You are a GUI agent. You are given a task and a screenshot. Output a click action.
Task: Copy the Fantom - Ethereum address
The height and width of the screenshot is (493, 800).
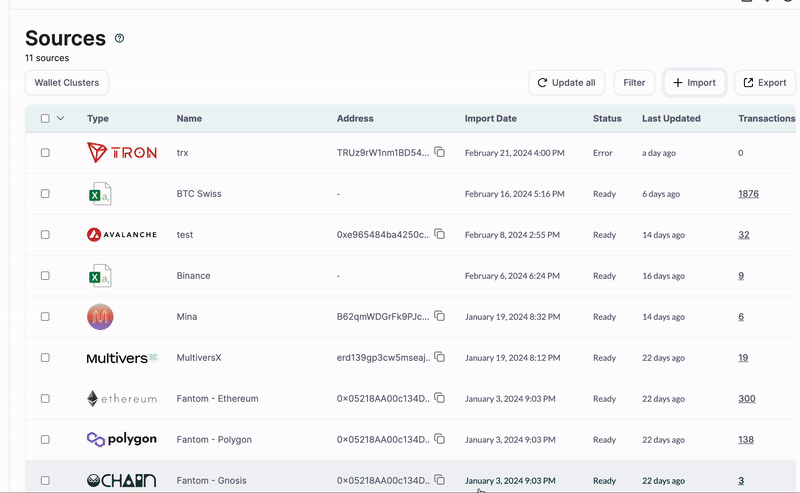point(439,398)
